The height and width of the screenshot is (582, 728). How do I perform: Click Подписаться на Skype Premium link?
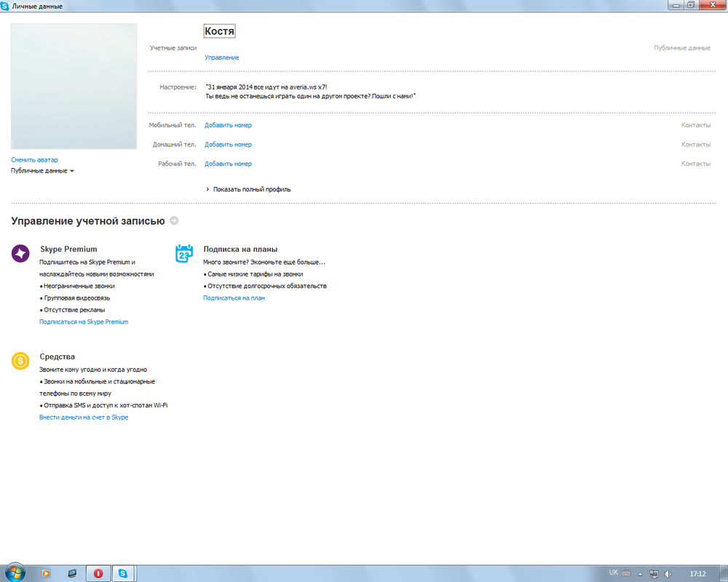point(84,322)
